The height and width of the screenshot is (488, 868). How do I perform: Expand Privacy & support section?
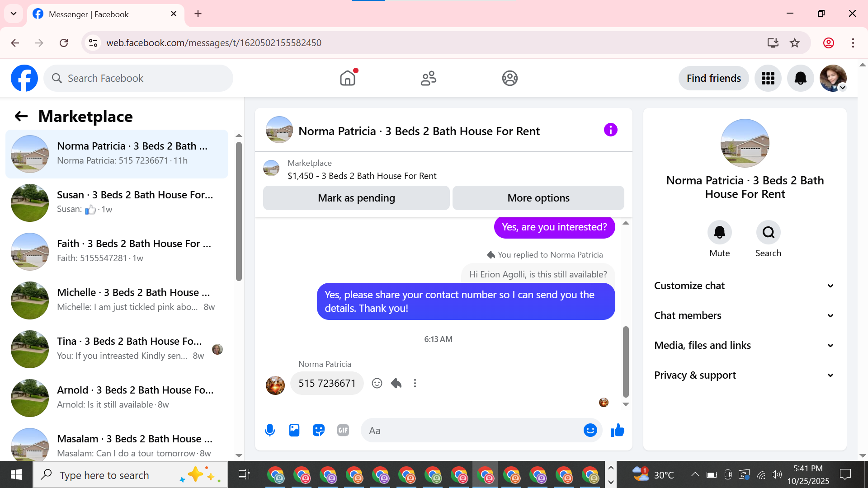(744, 375)
